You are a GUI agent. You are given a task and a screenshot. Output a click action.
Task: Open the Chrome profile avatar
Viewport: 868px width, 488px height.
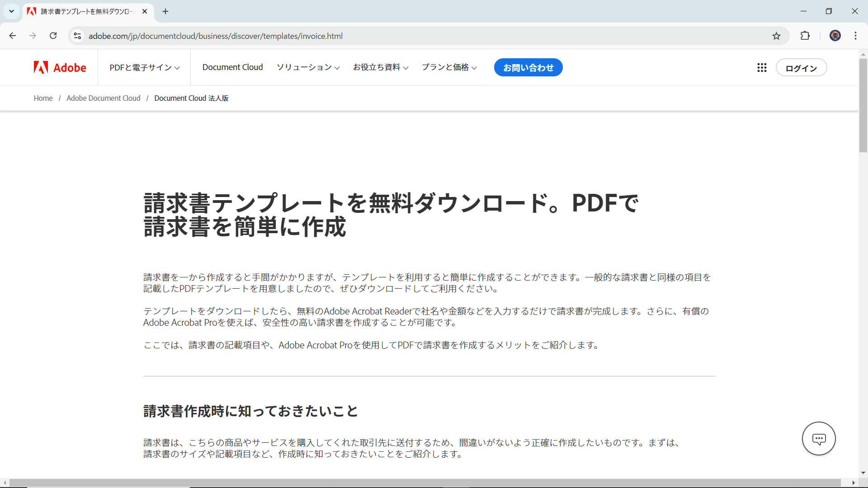835,36
